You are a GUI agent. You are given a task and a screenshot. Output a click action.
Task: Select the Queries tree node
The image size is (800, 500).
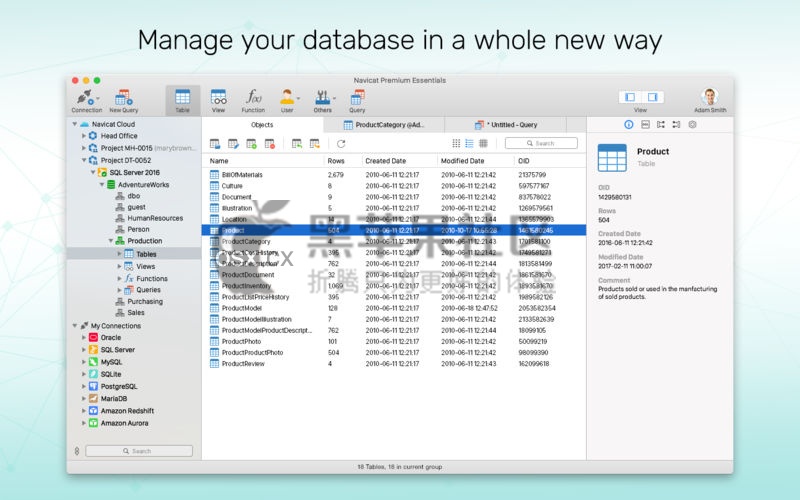(143, 290)
